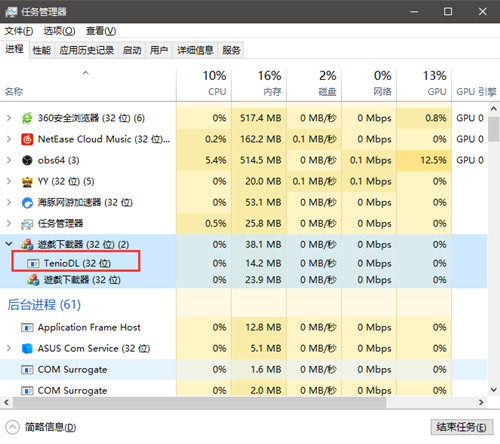Open the 文件(F) menu
This screenshot has height=444, width=500.
[x=19, y=31]
